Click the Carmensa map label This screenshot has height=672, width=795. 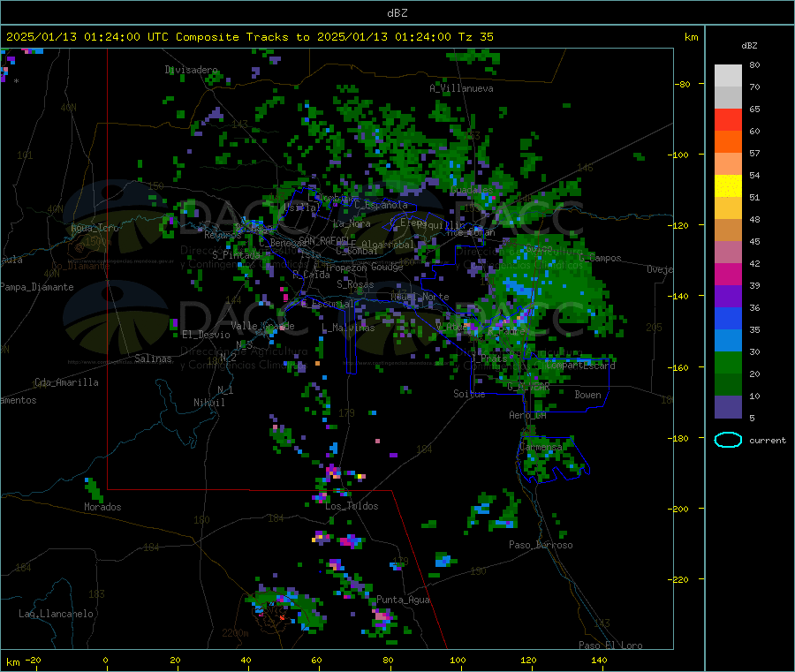tap(541, 448)
